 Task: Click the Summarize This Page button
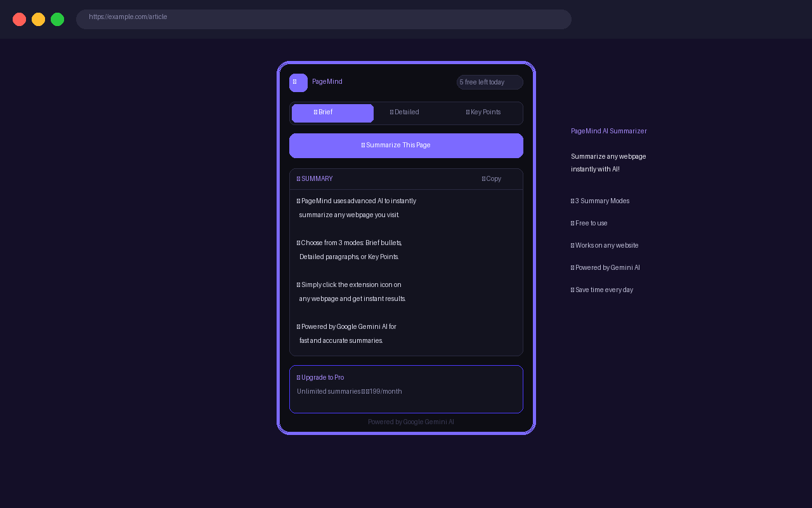coord(406,145)
